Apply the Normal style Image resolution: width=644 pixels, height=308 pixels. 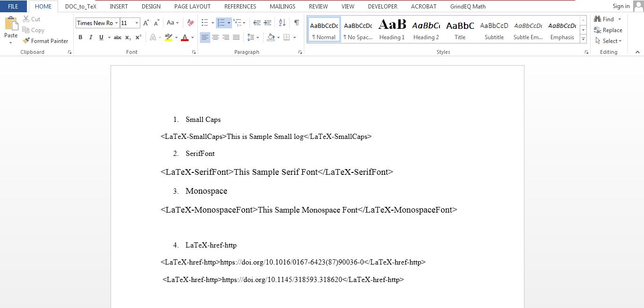click(x=324, y=30)
